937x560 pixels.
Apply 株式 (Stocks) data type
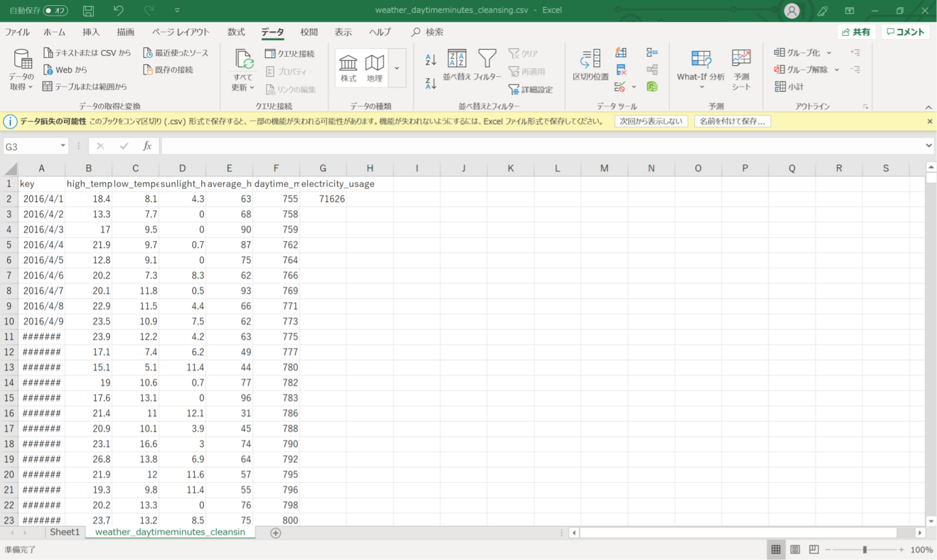348,68
